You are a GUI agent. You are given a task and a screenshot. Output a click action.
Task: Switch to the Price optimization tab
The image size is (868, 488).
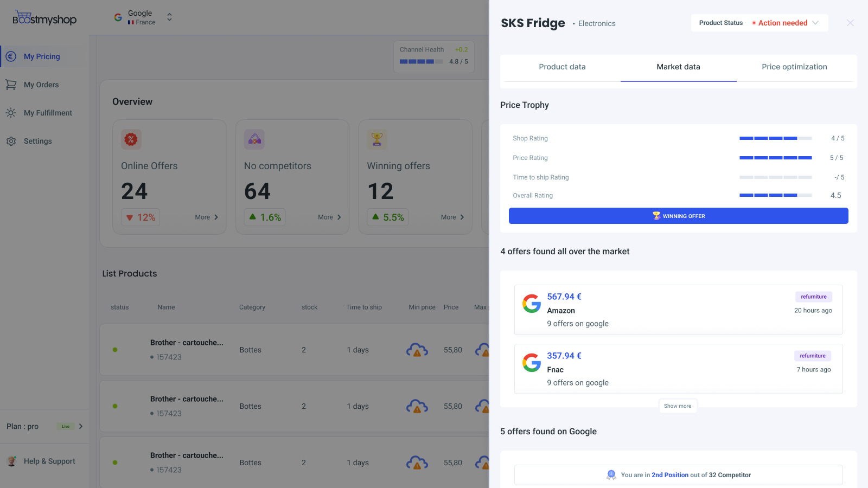794,67
